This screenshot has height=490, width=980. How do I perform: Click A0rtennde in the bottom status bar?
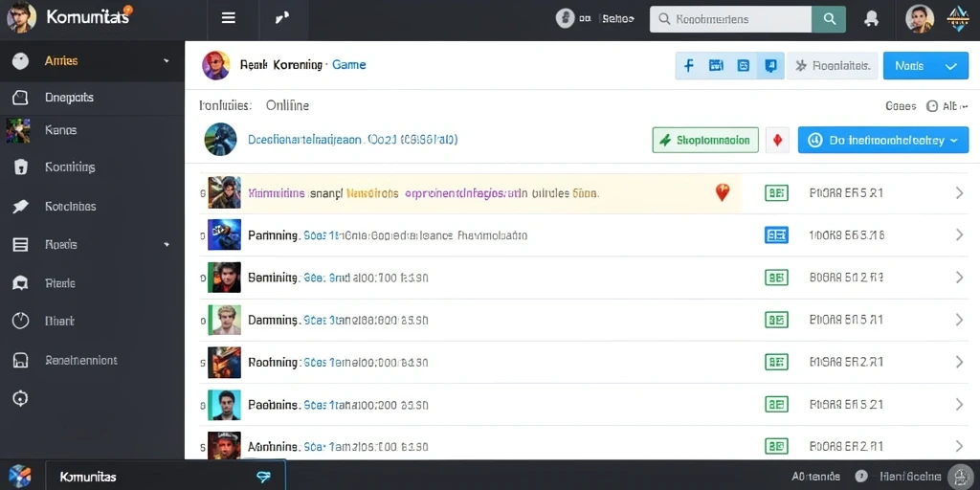[815, 477]
